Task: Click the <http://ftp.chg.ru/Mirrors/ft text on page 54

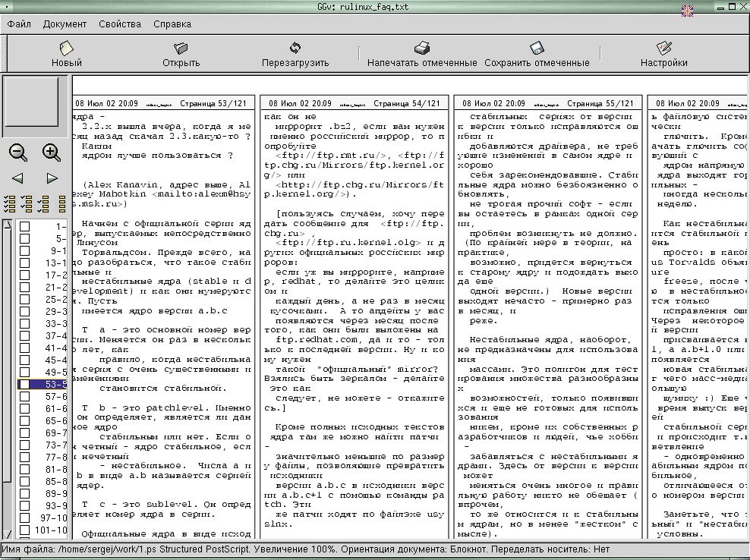Action: pos(360,184)
